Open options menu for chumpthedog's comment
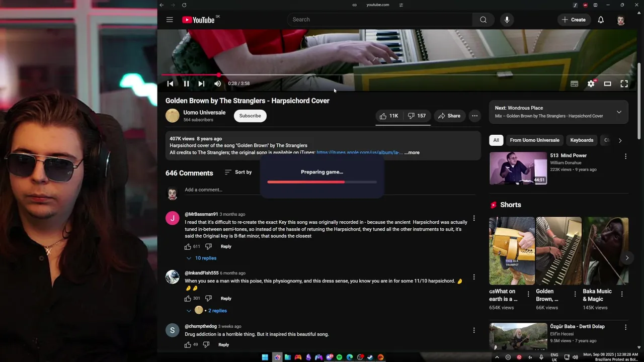Screen dimensions: 644x362 pos(473,330)
